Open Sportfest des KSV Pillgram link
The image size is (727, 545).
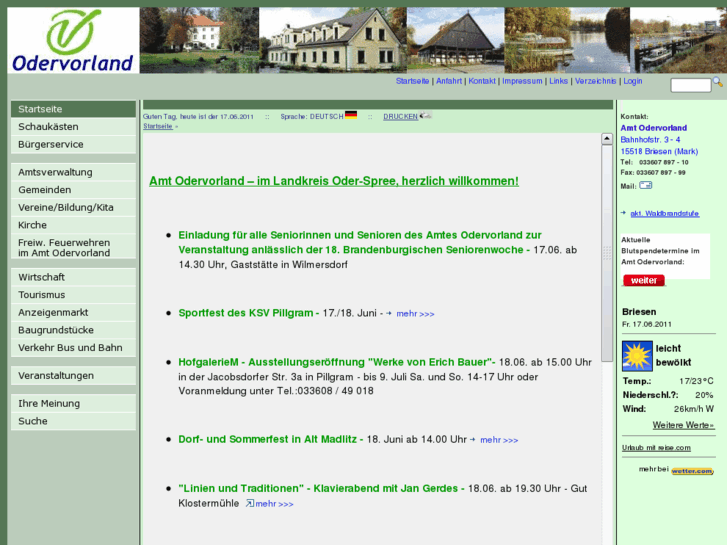click(x=246, y=313)
